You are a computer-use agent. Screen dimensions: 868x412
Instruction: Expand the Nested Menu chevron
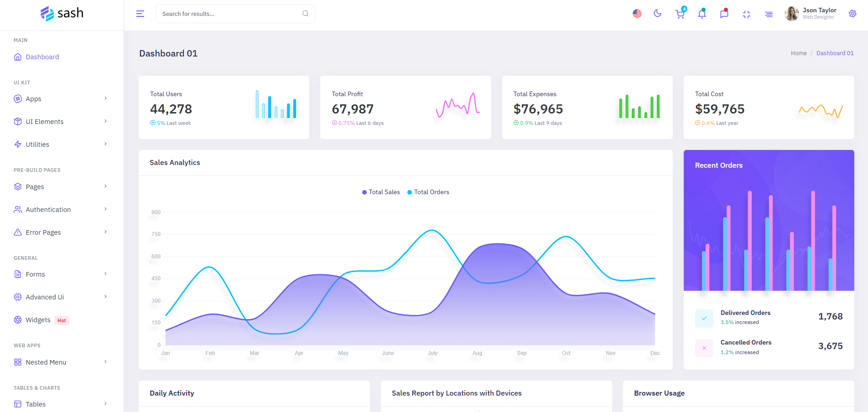click(x=105, y=362)
